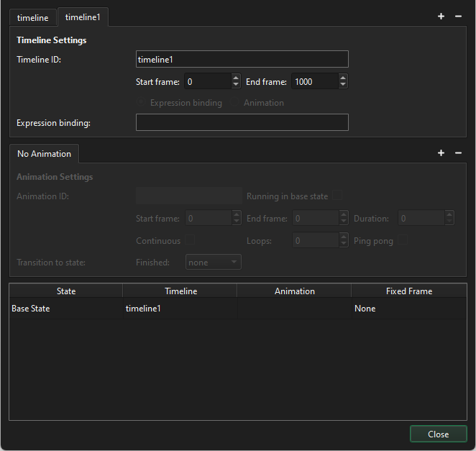Click the plus icon to add a timeline

(x=441, y=17)
